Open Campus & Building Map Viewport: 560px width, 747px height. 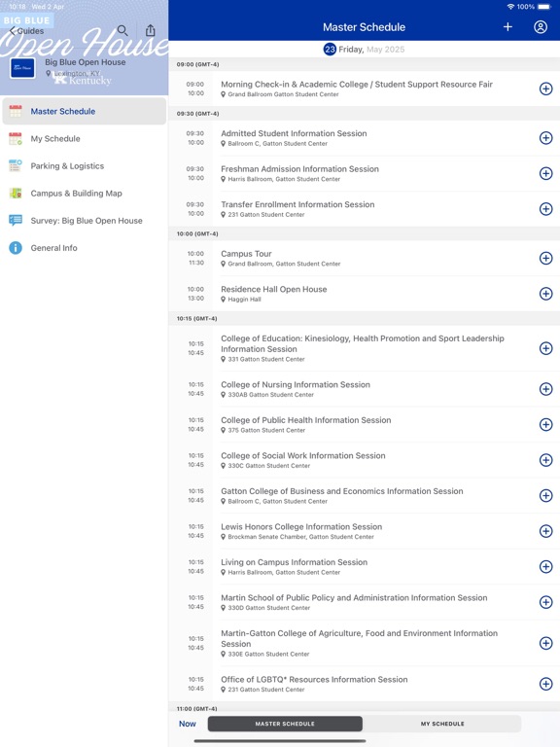pyautogui.click(x=85, y=193)
